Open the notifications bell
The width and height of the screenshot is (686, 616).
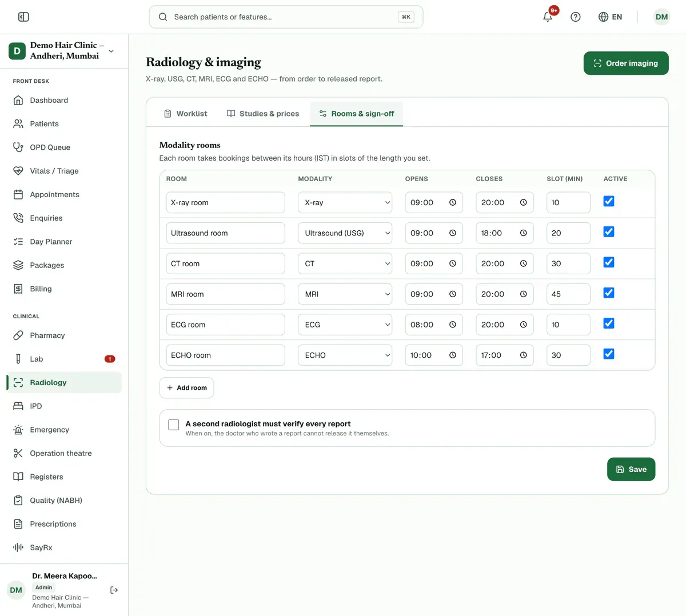click(x=548, y=17)
